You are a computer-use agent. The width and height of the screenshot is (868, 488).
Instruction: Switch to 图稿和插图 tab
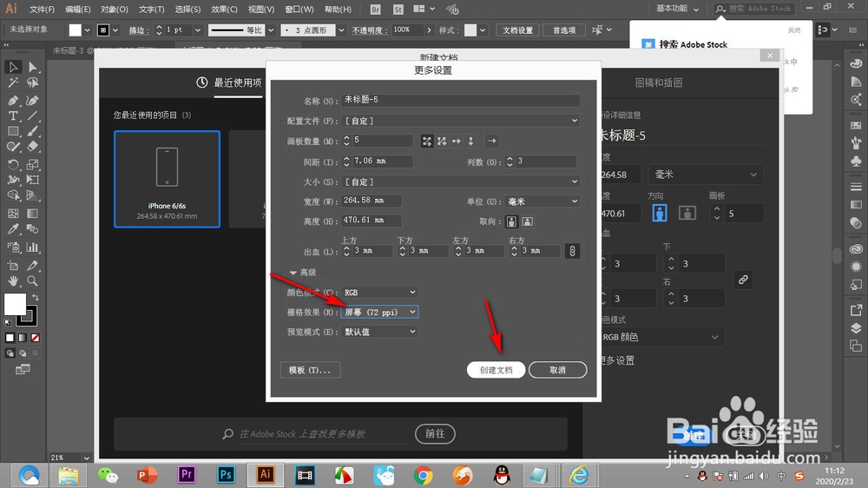tap(659, 82)
